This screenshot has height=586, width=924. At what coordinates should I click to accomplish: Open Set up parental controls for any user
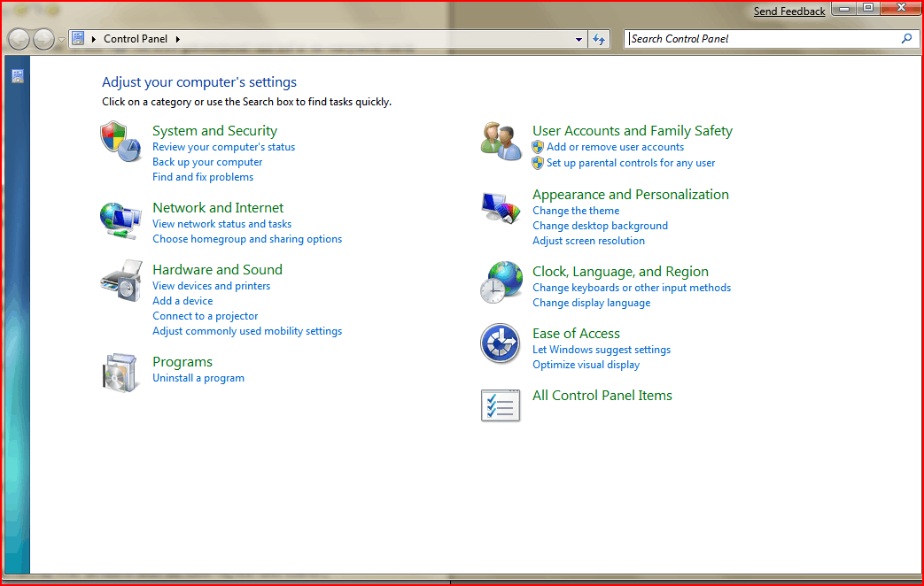[x=631, y=163]
